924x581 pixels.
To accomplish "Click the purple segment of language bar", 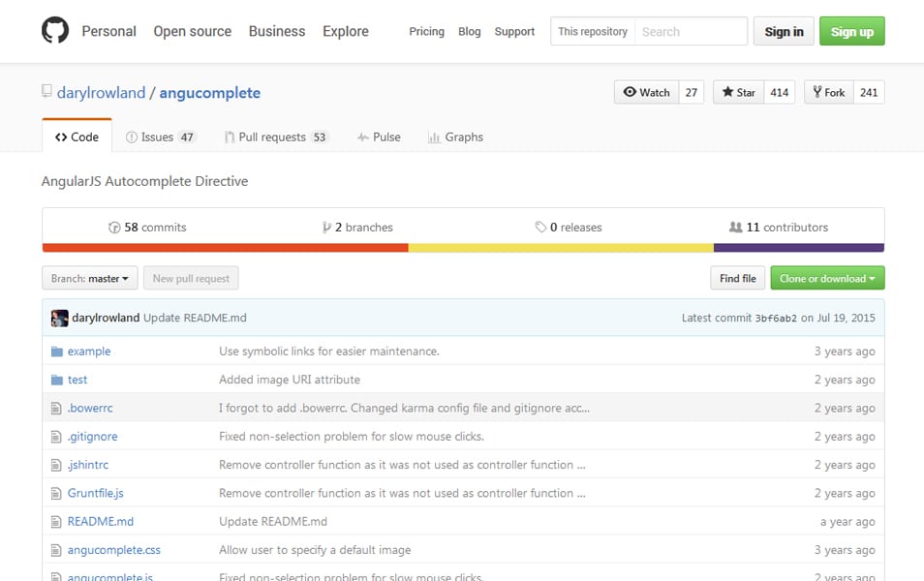I will [x=799, y=248].
